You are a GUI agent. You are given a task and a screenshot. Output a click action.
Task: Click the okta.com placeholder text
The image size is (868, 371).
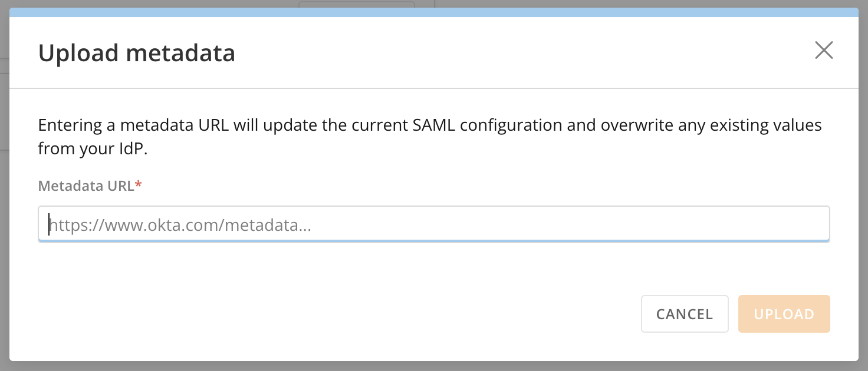pos(180,225)
